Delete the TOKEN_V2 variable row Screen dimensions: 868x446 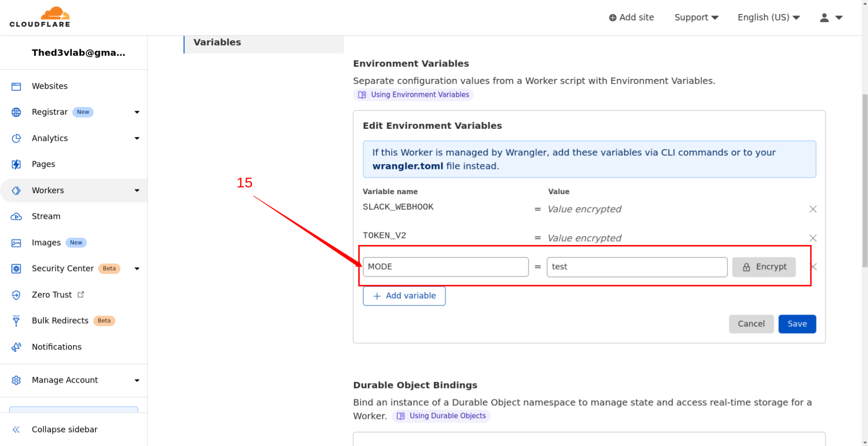click(813, 238)
